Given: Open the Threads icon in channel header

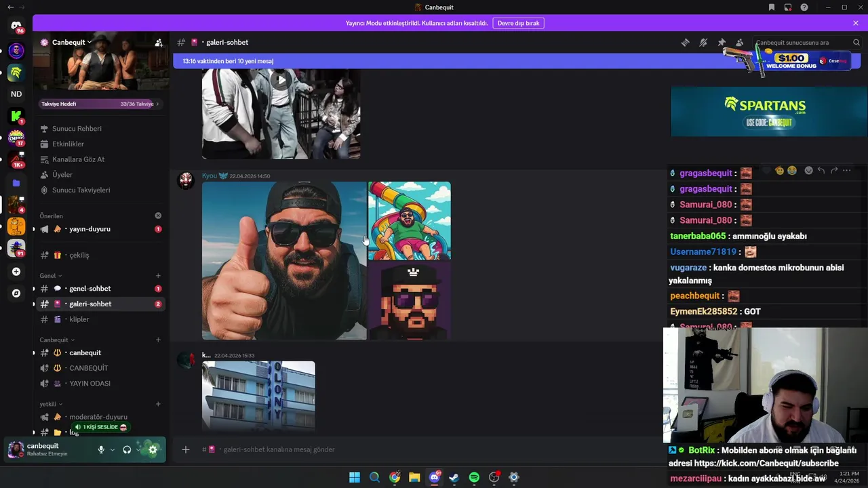Looking at the screenshot, I should 685,43.
